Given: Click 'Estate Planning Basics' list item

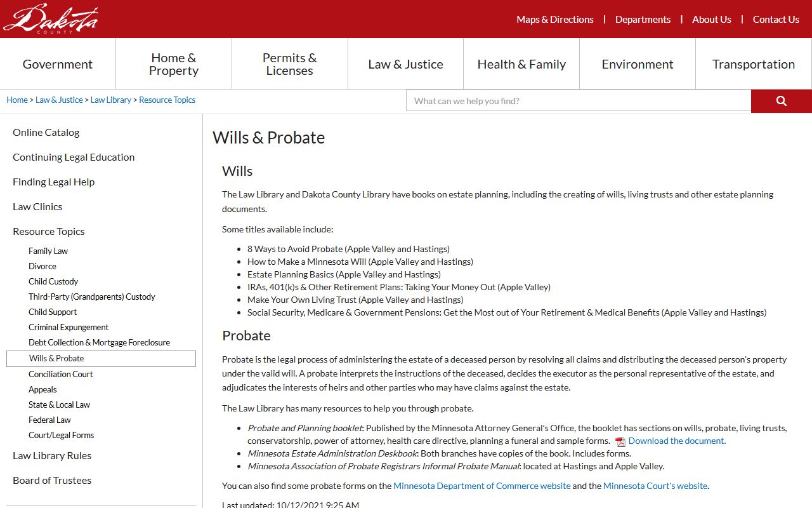Looking at the screenshot, I should (344, 274).
